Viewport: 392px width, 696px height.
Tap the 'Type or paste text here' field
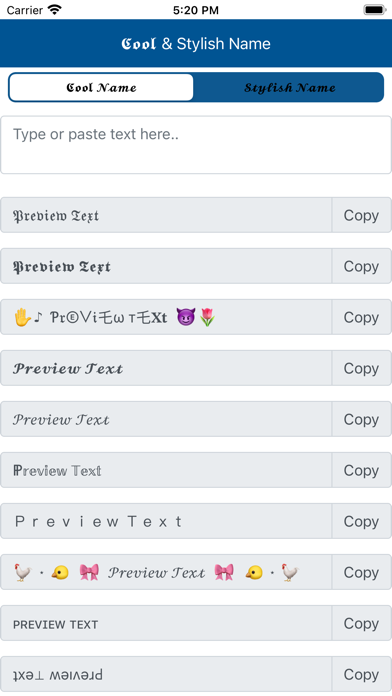pyautogui.click(x=196, y=145)
